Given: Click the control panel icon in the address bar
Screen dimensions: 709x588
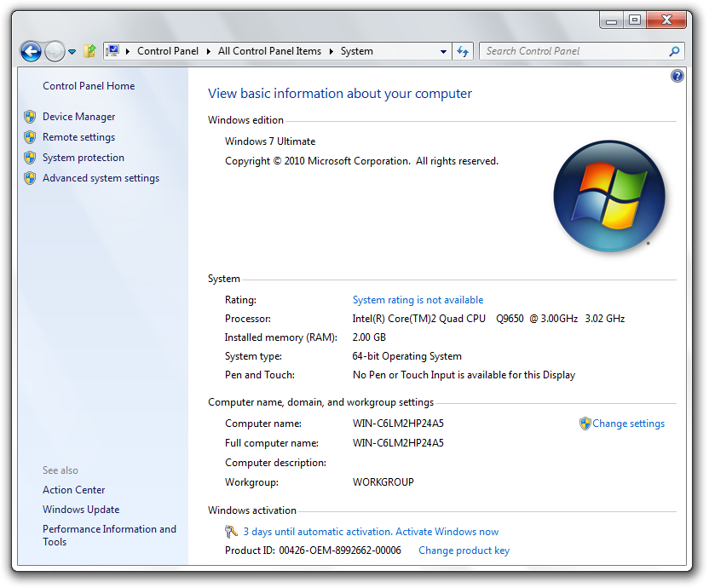Looking at the screenshot, I should (112, 51).
